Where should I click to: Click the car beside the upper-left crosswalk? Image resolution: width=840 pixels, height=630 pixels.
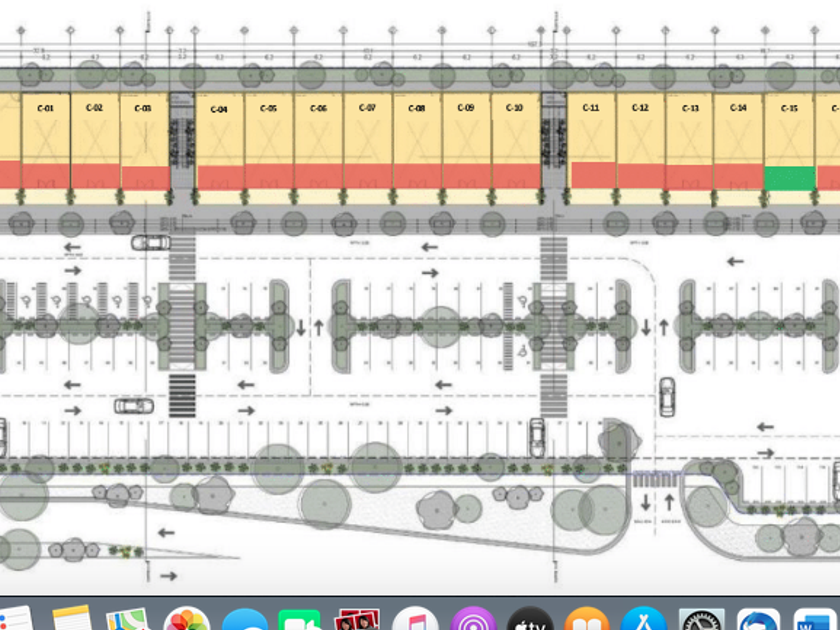[x=151, y=243]
